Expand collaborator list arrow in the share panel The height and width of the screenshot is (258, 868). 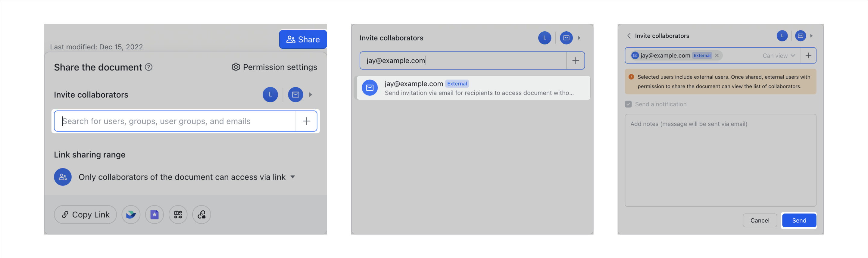pyautogui.click(x=310, y=95)
